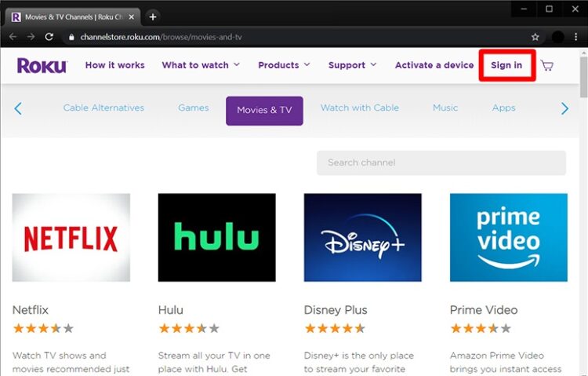
Task: Click the Hulu title text
Action: tap(171, 310)
